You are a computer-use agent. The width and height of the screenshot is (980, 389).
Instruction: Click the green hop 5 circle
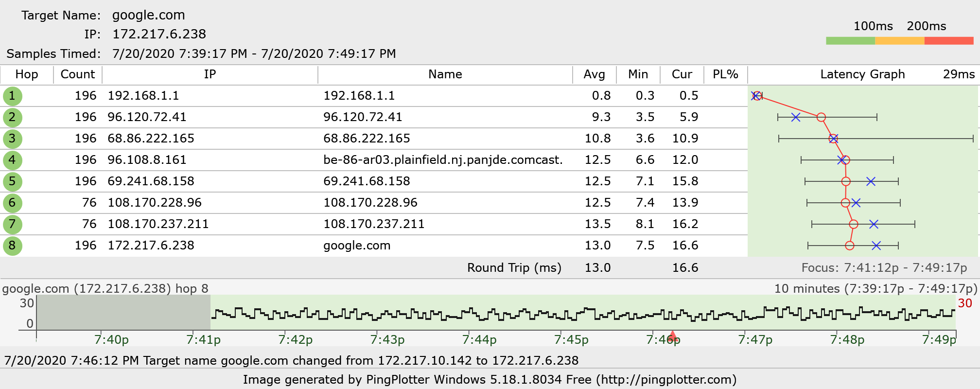[12, 181]
